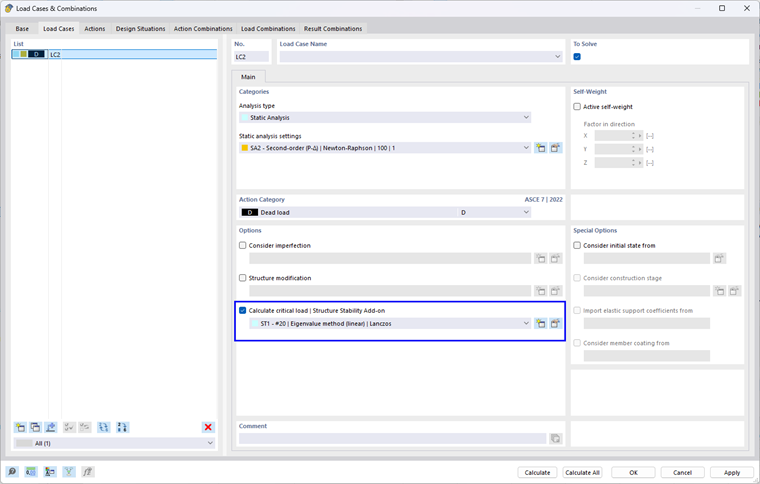Select the Main sub-tab
Image resolution: width=760 pixels, height=484 pixels.
[x=248, y=77]
